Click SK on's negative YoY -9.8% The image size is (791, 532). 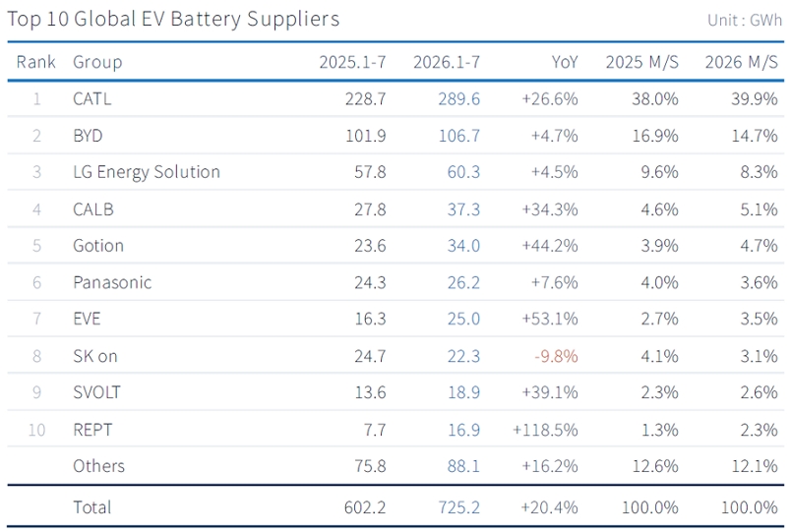pyautogui.click(x=556, y=357)
